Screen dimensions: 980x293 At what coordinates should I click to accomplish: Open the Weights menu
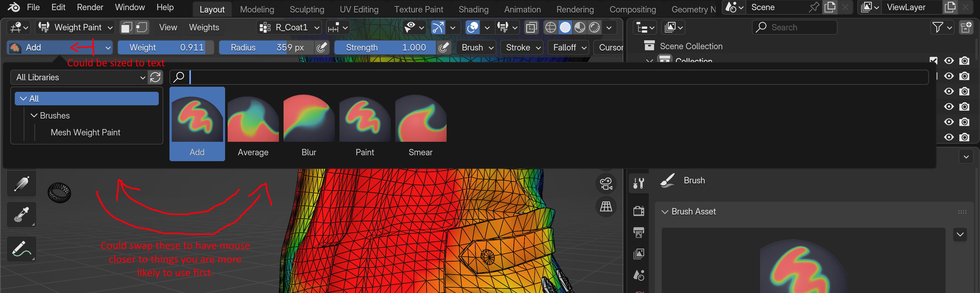coord(204,27)
